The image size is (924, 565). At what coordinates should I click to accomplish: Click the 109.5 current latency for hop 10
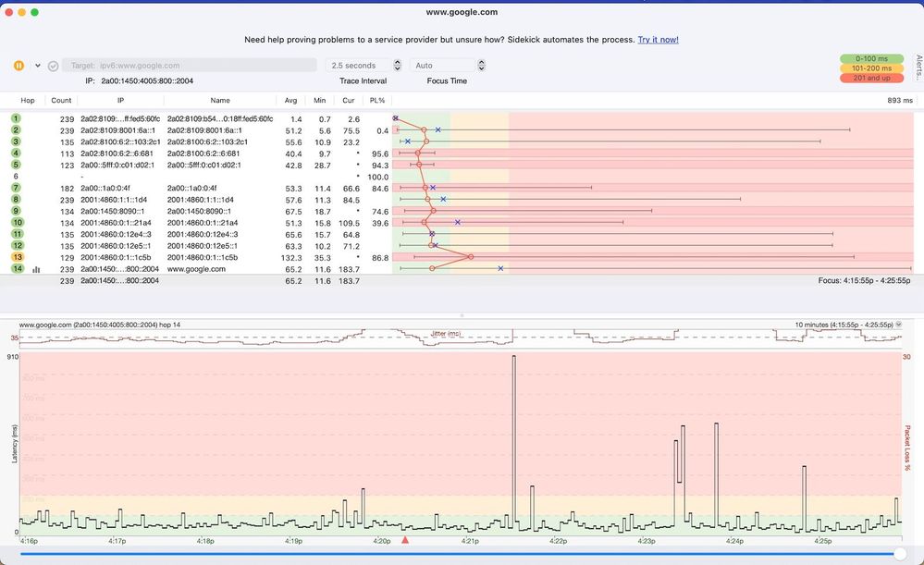[x=349, y=223]
